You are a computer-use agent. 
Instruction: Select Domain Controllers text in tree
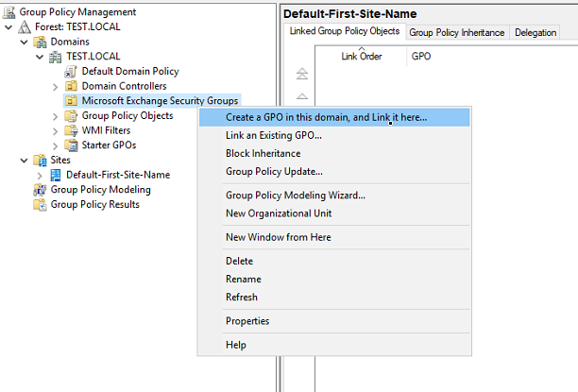point(125,86)
